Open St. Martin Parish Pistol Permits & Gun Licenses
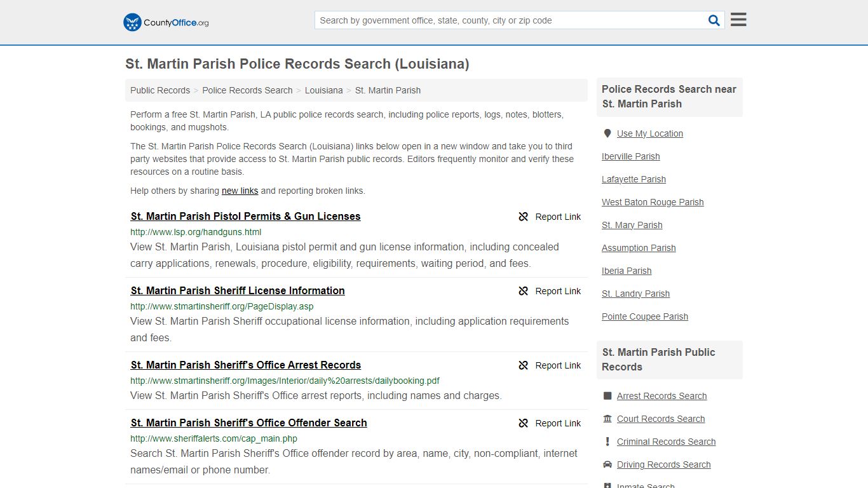Viewport: 868px width, 488px height. [245, 217]
